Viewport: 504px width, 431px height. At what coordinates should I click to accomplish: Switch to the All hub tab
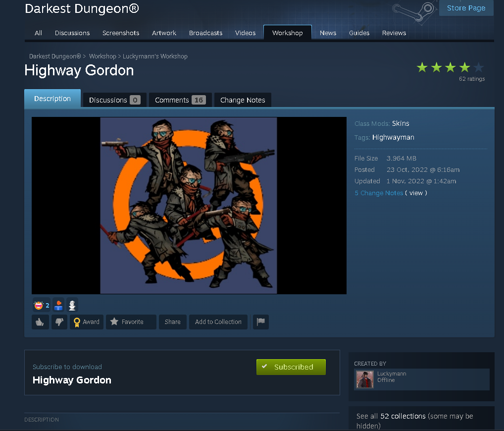coord(38,33)
